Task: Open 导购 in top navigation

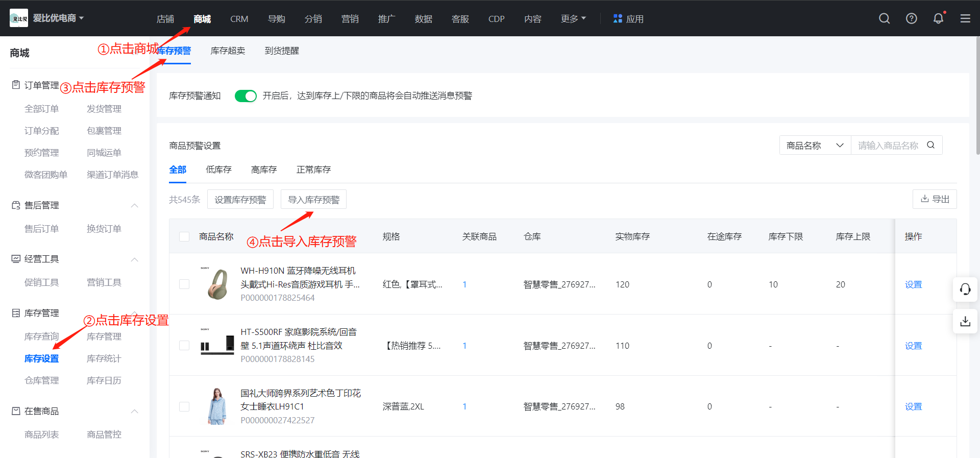Action: [x=277, y=19]
